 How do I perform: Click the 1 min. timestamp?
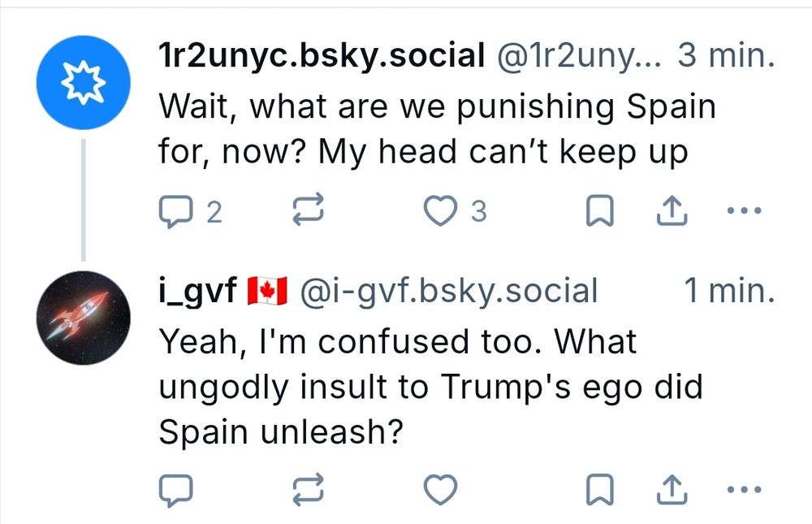coord(729,291)
